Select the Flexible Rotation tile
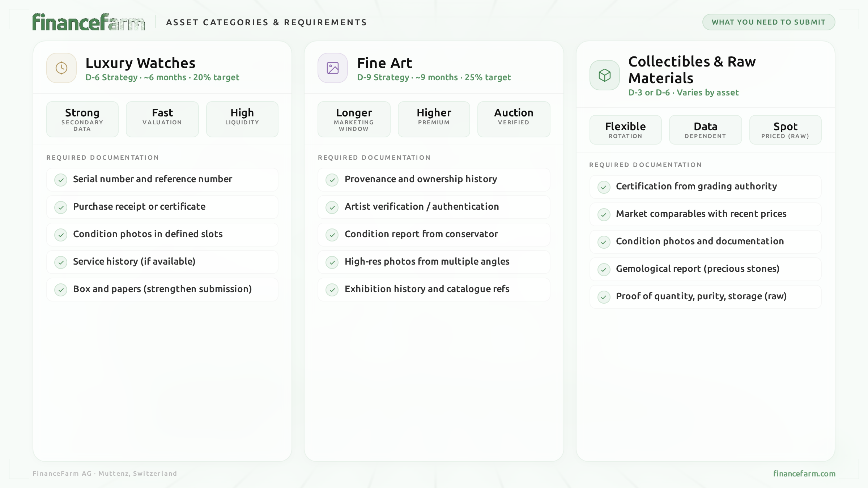The height and width of the screenshot is (488, 868). point(625,130)
